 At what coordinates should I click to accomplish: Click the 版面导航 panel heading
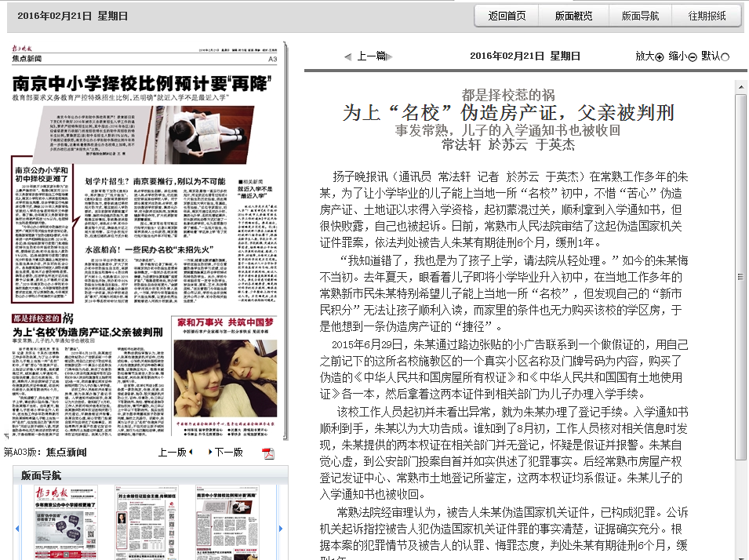[41, 475]
